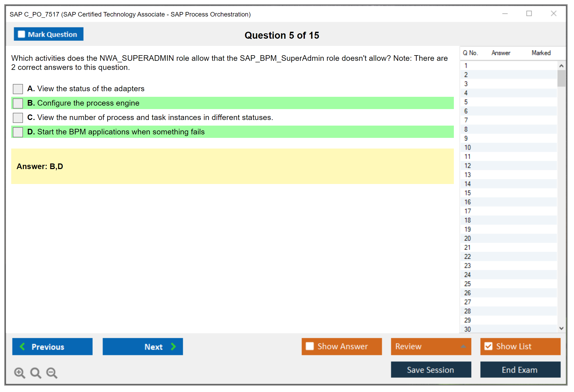Click the green right arrow on Next
The image size is (574, 392).
173,346
